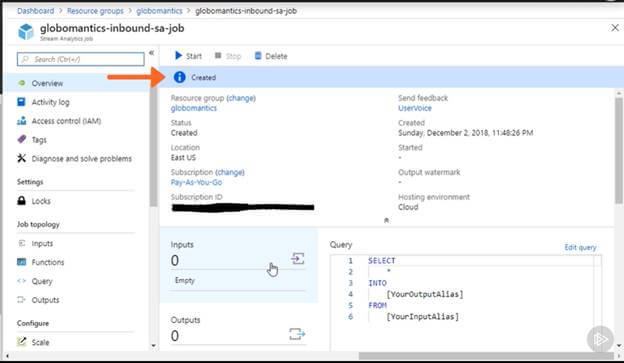Change the Subscription

(230, 172)
